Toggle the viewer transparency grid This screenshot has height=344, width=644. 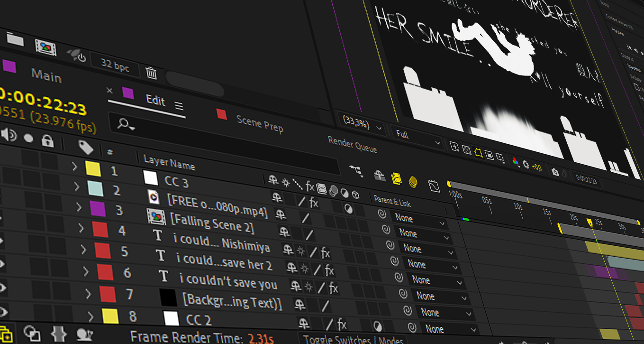pos(466,150)
